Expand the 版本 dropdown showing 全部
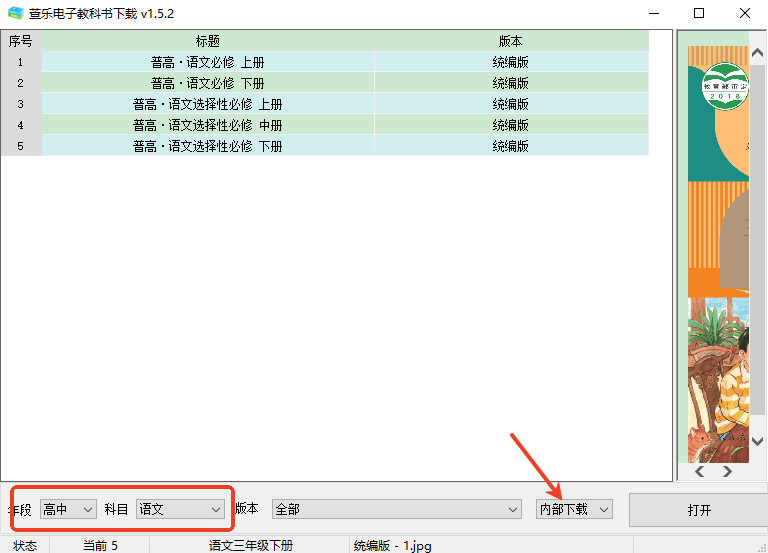768x553 pixels. coord(396,509)
